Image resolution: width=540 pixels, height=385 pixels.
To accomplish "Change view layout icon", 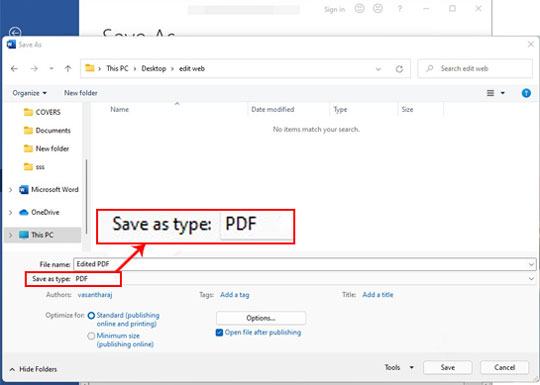I will (490, 93).
